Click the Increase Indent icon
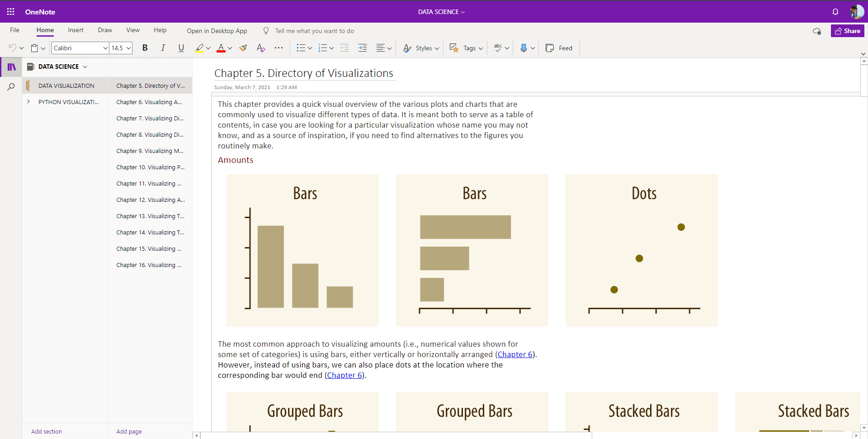Viewport: 868px width, 439px height. click(363, 48)
